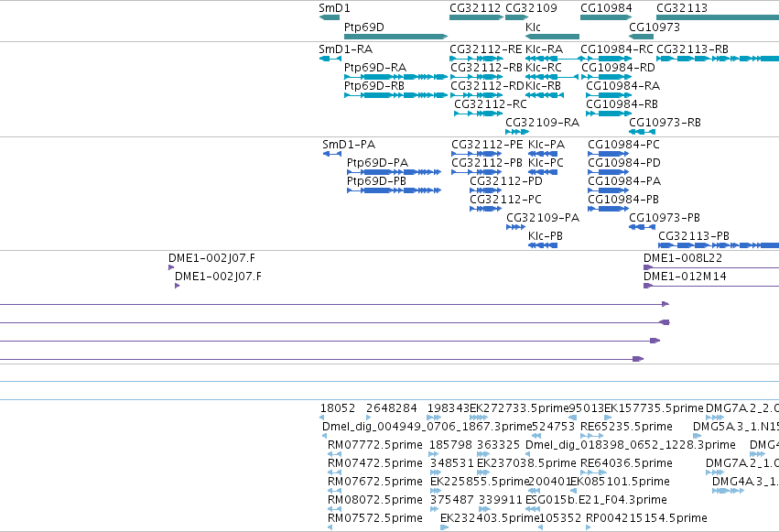The width and height of the screenshot is (779, 532).
Task: Click the CG32112 gene label
Action: click(475, 8)
